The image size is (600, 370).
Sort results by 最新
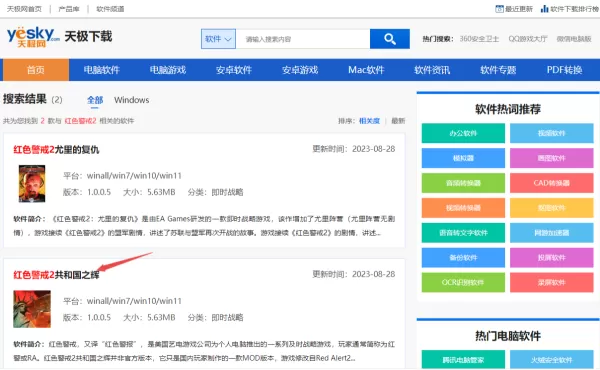[x=398, y=121]
